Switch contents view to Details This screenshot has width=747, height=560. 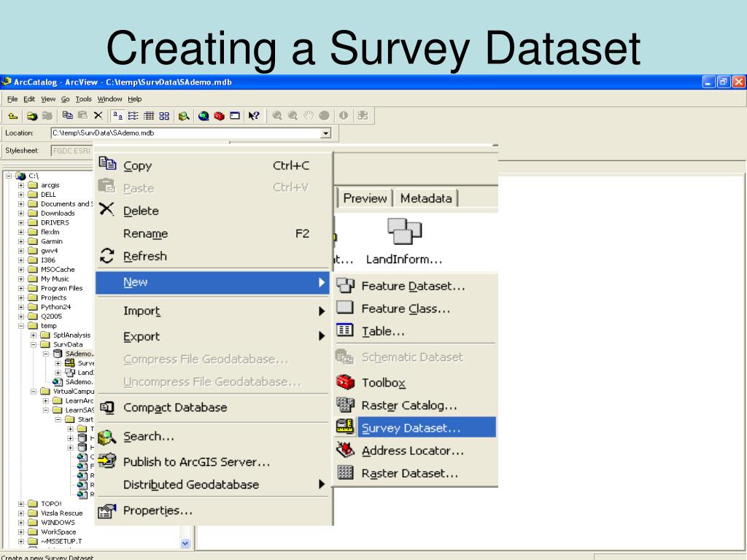click(149, 116)
